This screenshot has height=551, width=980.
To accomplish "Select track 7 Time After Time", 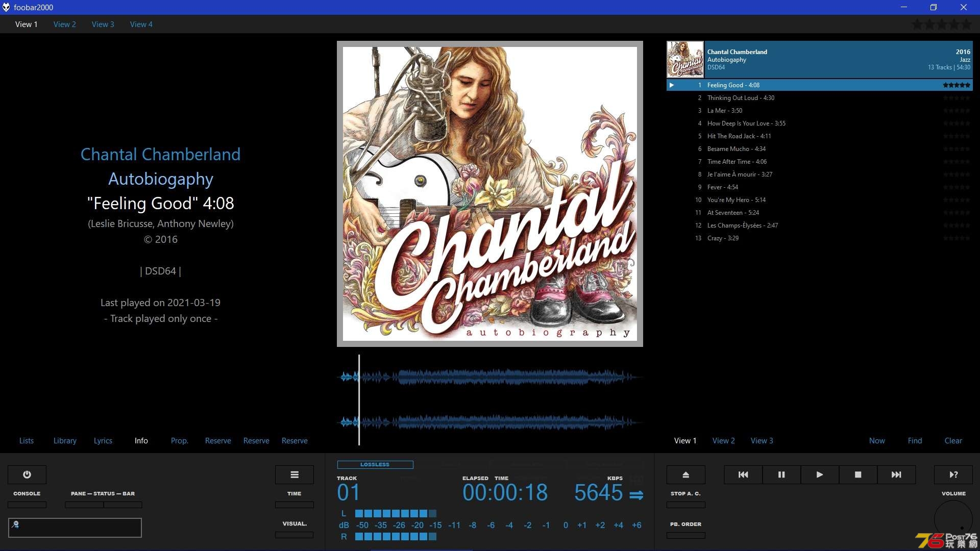I will [x=820, y=162].
